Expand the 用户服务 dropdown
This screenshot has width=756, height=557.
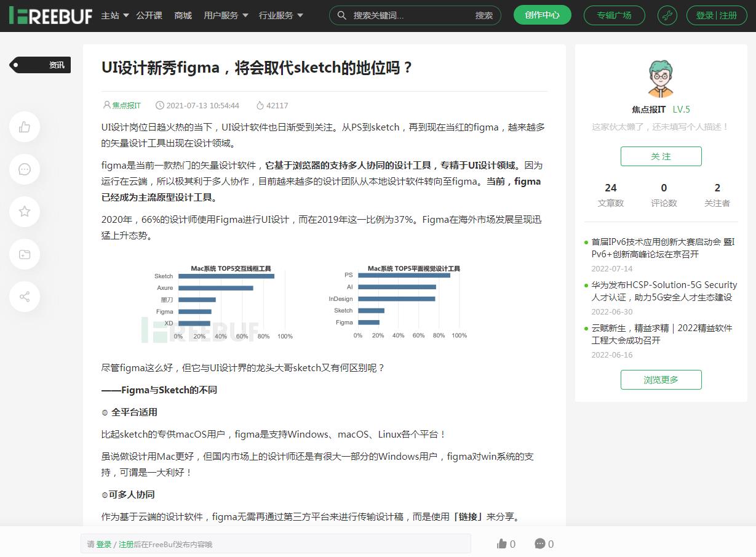(226, 15)
